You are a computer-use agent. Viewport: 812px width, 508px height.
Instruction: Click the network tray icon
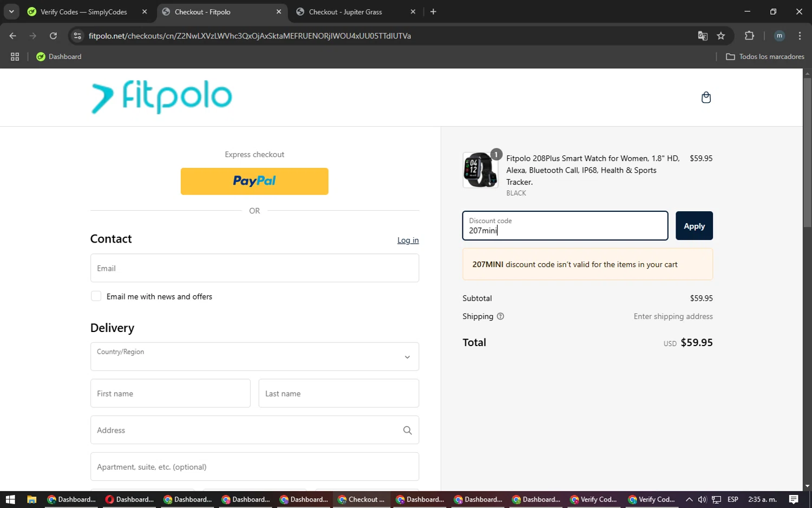[x=716, y=499]
